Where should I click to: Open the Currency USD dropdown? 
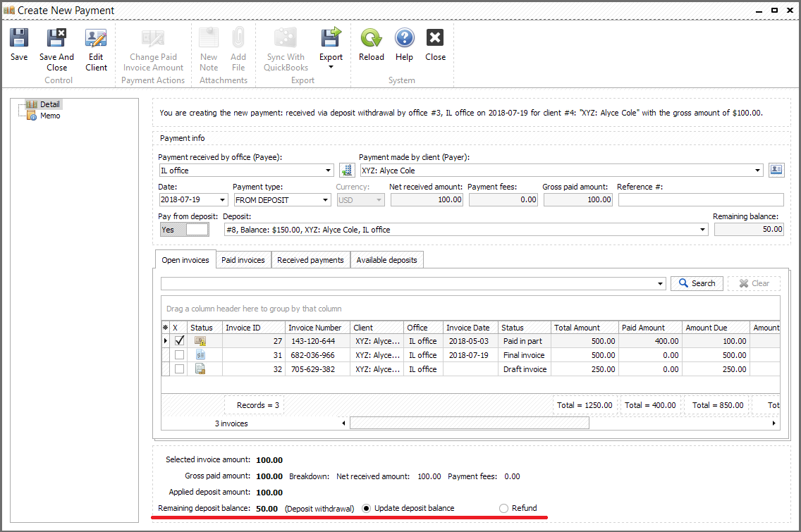379,200
